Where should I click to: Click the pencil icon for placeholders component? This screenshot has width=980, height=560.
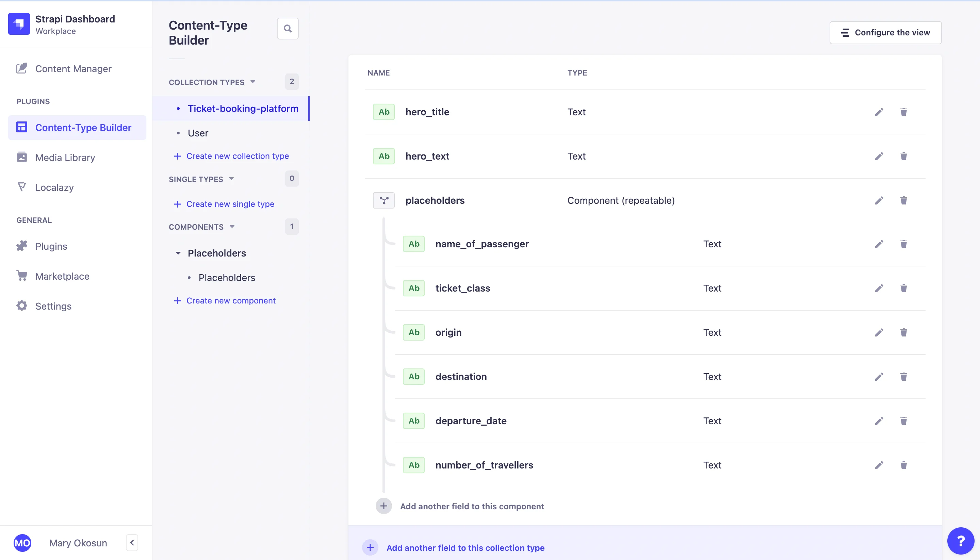[x=879, y=200]
